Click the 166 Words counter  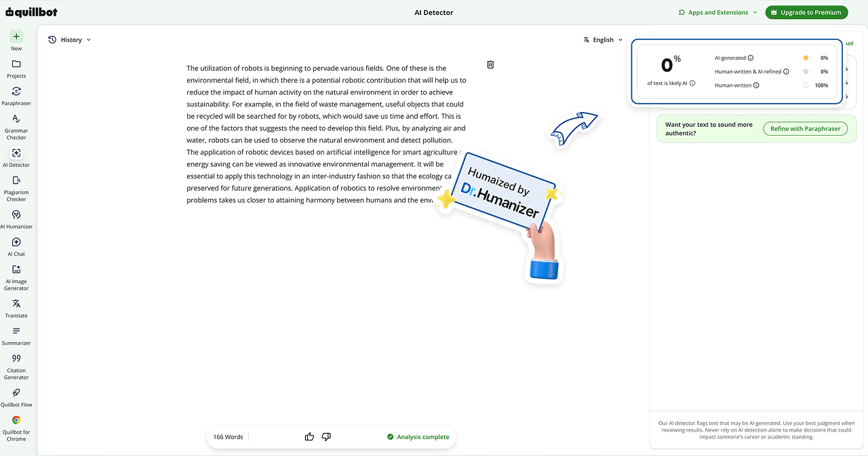tap(228, 437)
